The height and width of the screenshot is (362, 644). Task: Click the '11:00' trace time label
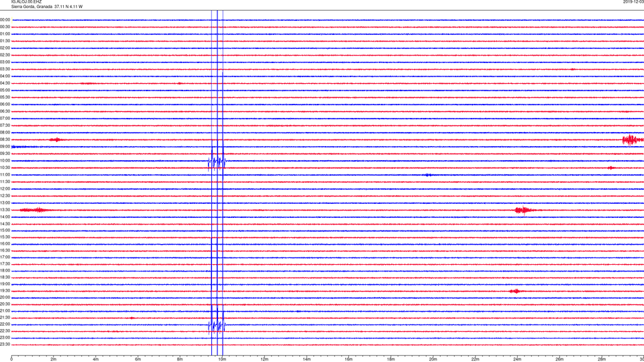[5, 175]
